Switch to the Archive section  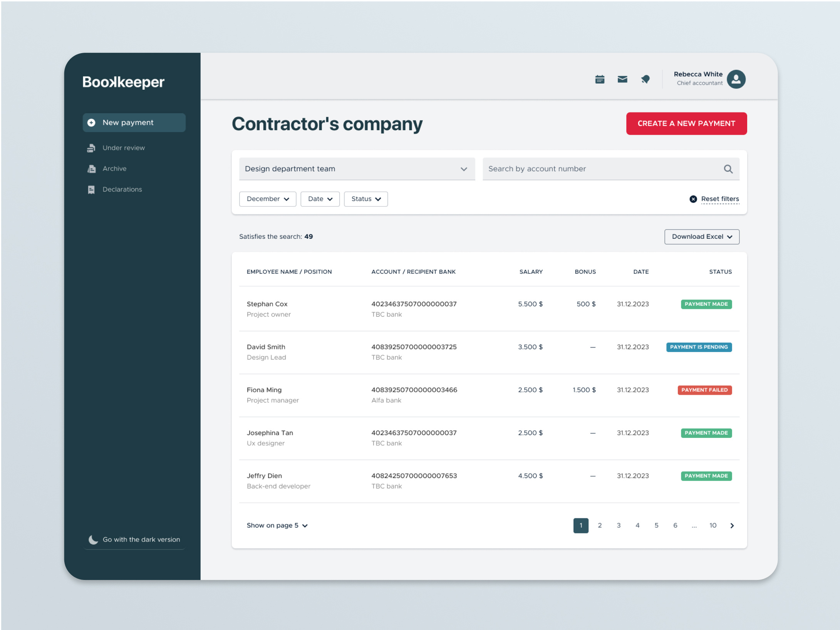114,168
